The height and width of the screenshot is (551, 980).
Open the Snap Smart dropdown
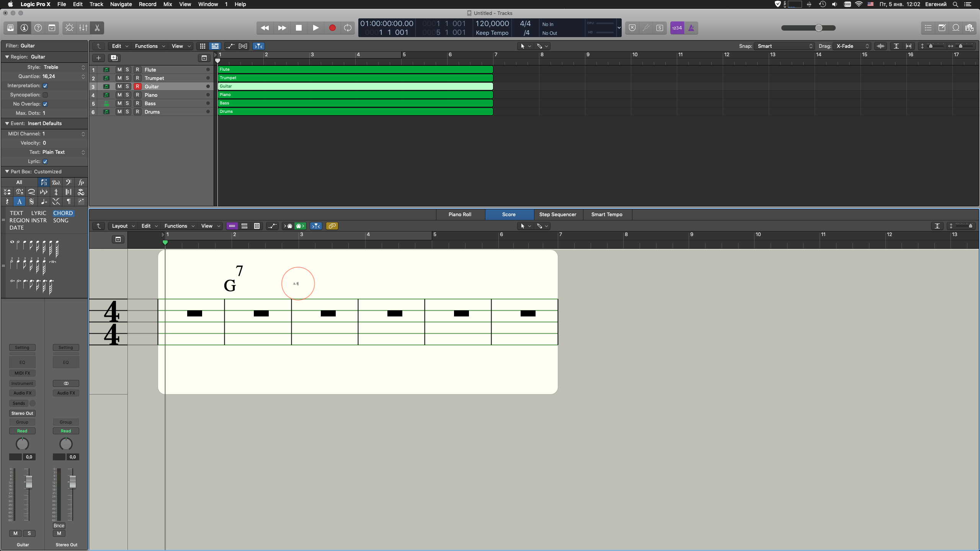784,46
